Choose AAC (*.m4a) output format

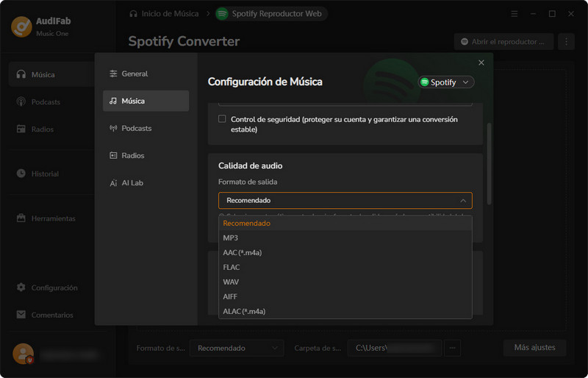tap(345, 252)
